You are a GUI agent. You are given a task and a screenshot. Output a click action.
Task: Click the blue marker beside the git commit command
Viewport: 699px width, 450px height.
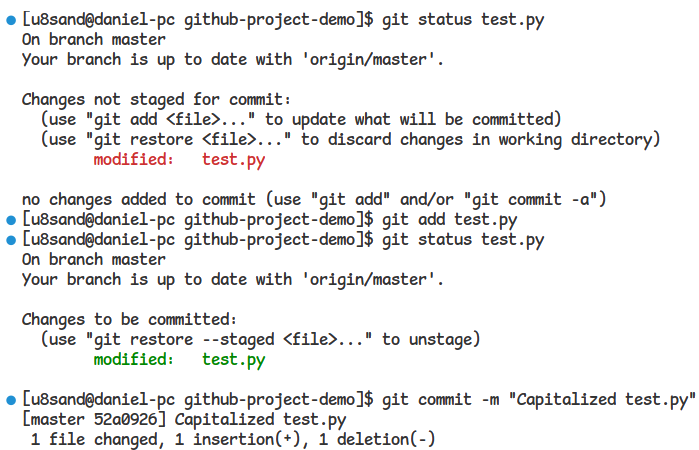10,399
